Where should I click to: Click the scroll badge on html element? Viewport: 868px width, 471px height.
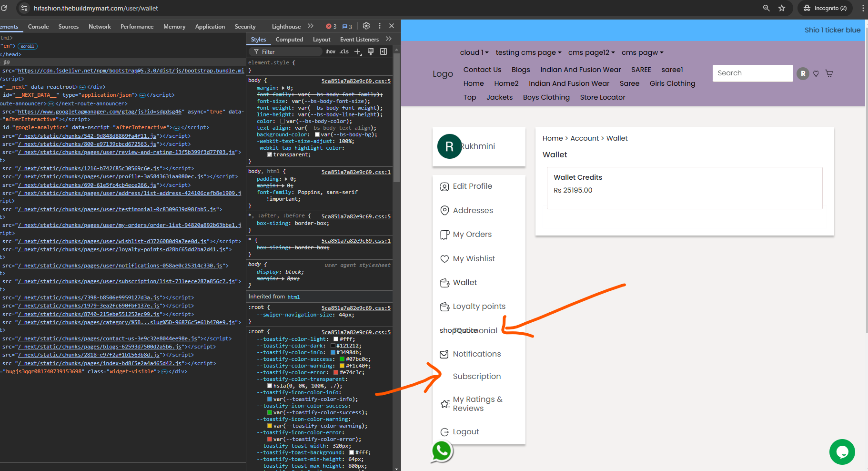[28, 46]
